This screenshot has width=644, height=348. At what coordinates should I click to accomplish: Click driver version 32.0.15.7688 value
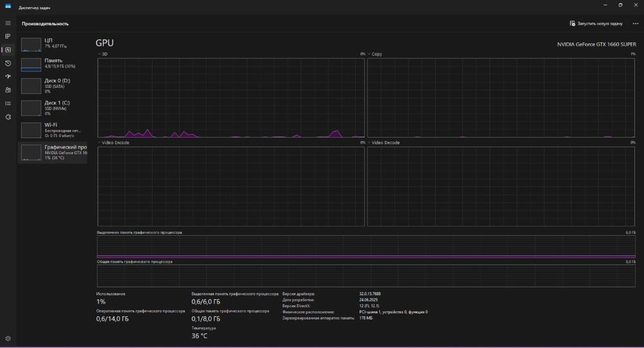click(370, 294)
